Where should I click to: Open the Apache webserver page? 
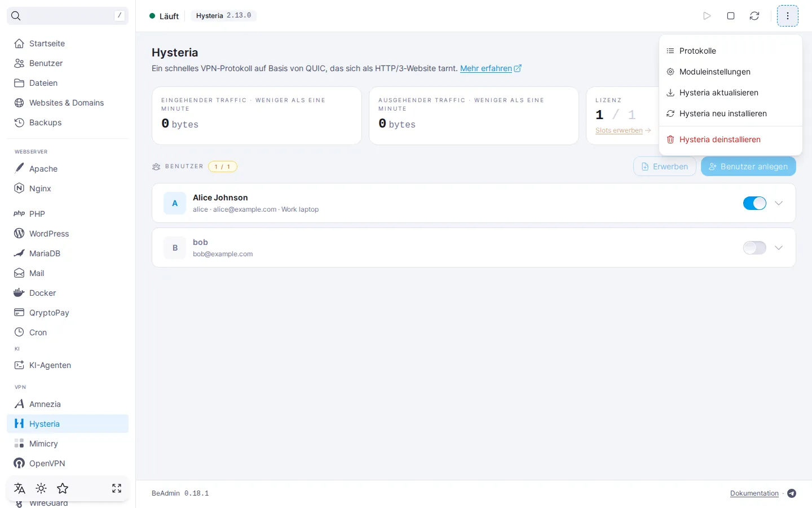68,169
